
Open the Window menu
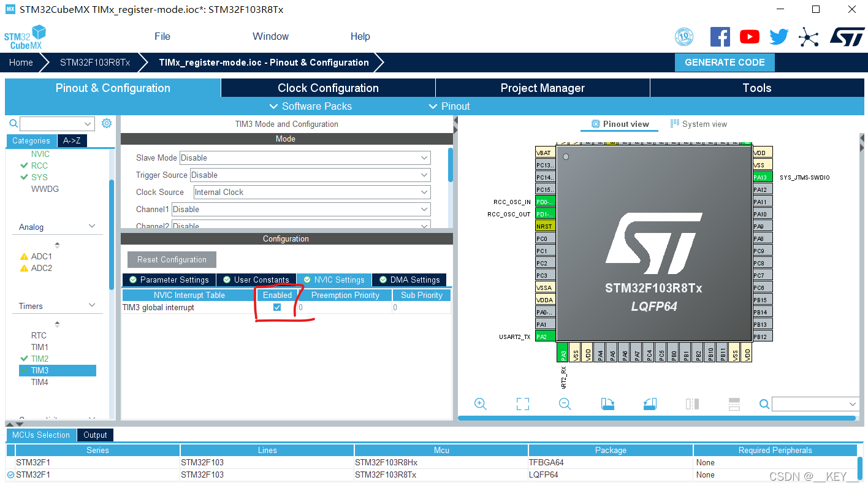point(270,36)
